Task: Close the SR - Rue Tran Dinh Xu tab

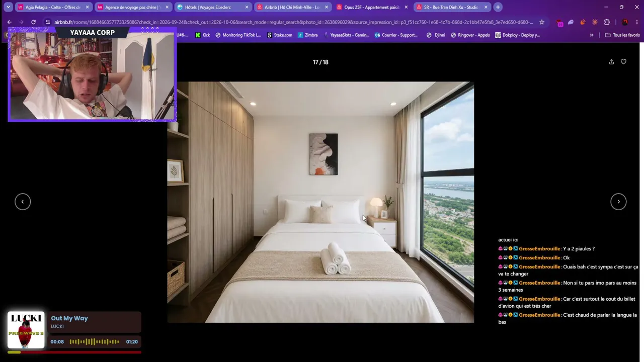Action: [x=486, y=7]
